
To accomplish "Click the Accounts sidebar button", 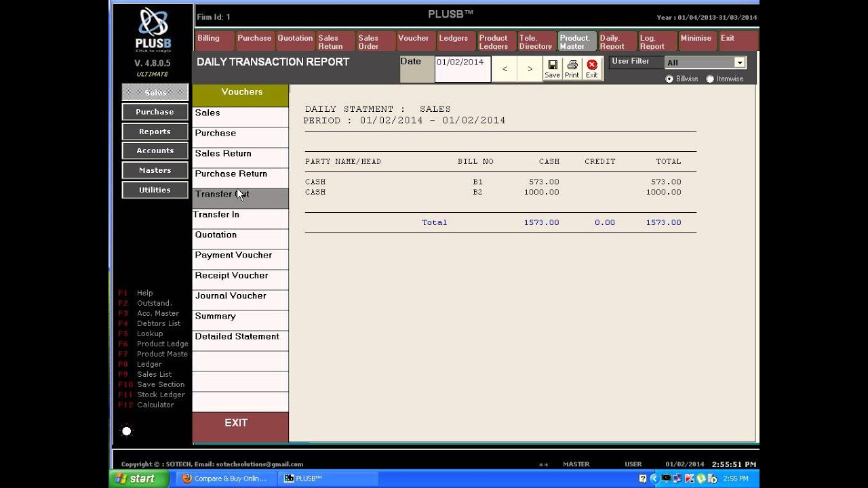I will 155,150.
